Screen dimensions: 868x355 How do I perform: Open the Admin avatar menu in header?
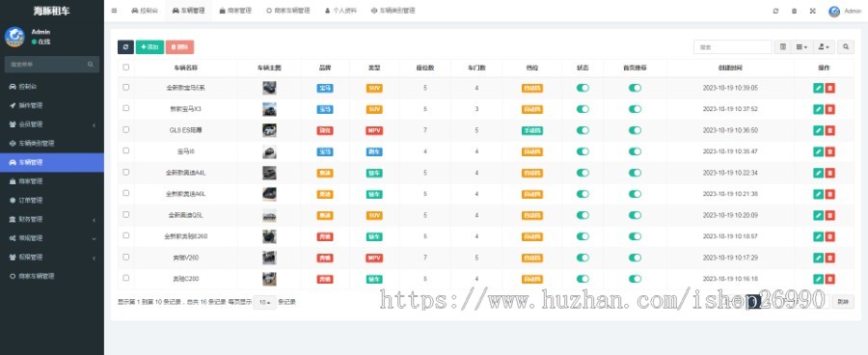(844, 11)
